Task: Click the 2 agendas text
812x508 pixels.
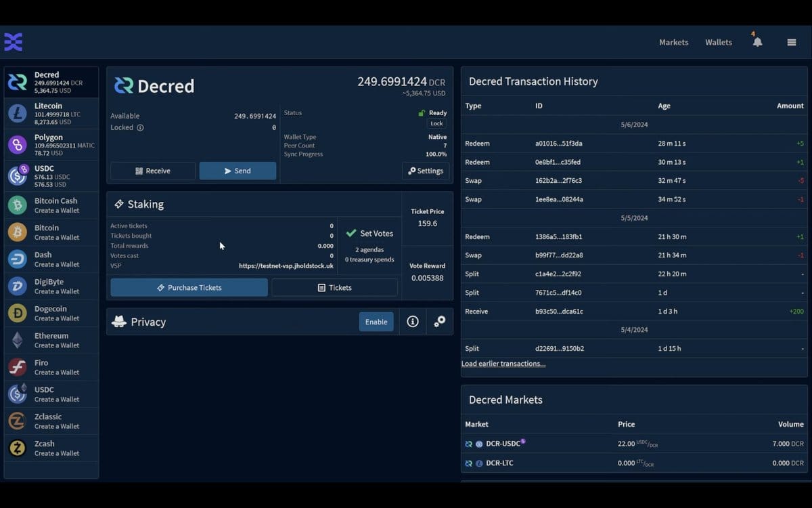Action: (369, 250)
